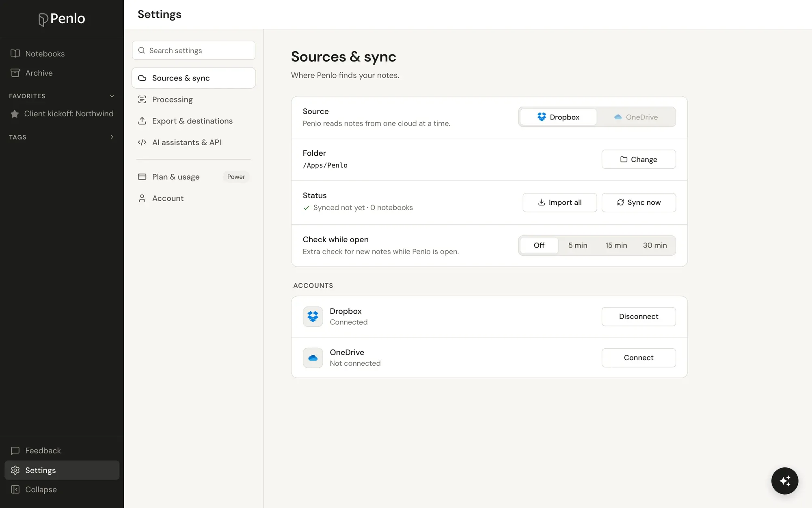
Task: Click the AI assistants code brackets icon
Action: (142, 142)
